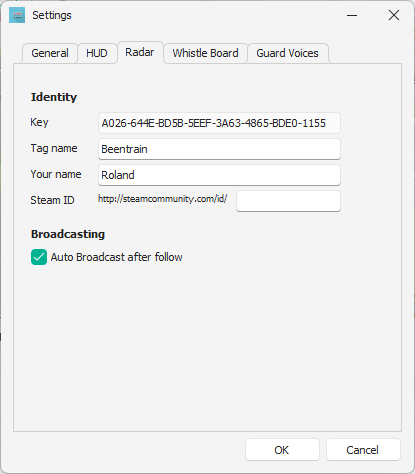Click the Auto Broadcast after follow label
The width and height of the screenshot is (415, 474).
tap(116, 257)
